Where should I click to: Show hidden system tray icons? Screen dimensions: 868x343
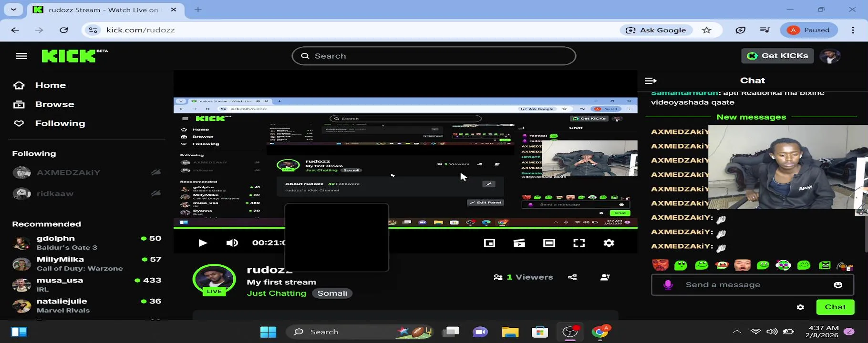pos(737,332)
